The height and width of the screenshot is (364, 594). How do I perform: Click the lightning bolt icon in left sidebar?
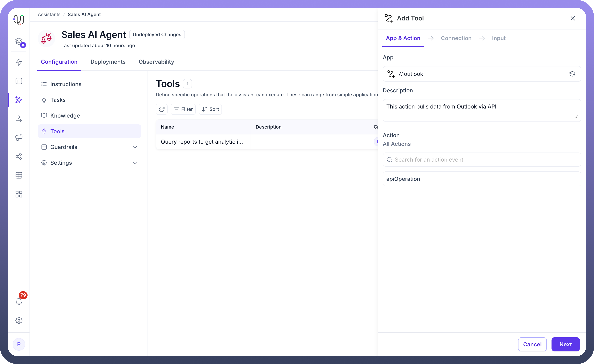(19, 62)
